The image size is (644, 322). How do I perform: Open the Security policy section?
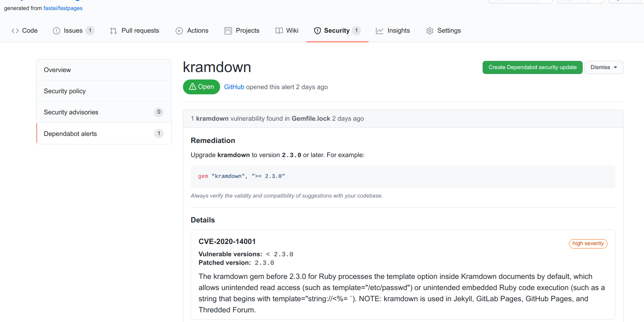[65, 91]
